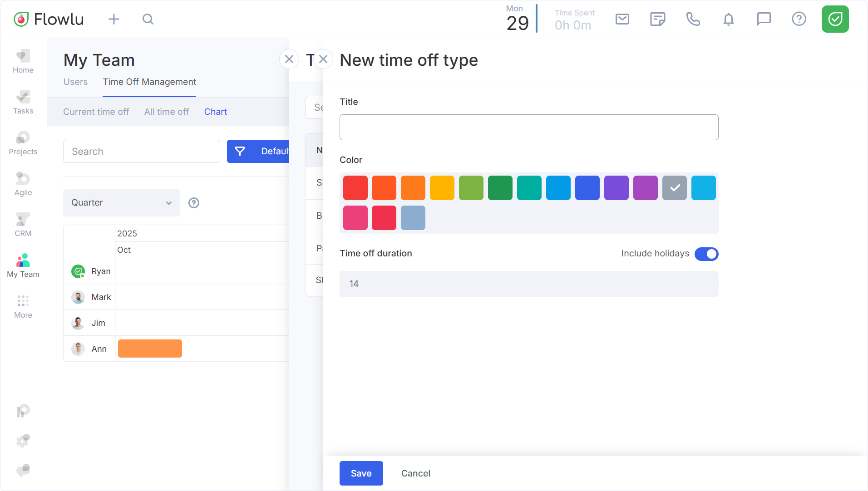Click the phone calls icon
Screen dimensions: 868x491
click(x=693, y=19)
